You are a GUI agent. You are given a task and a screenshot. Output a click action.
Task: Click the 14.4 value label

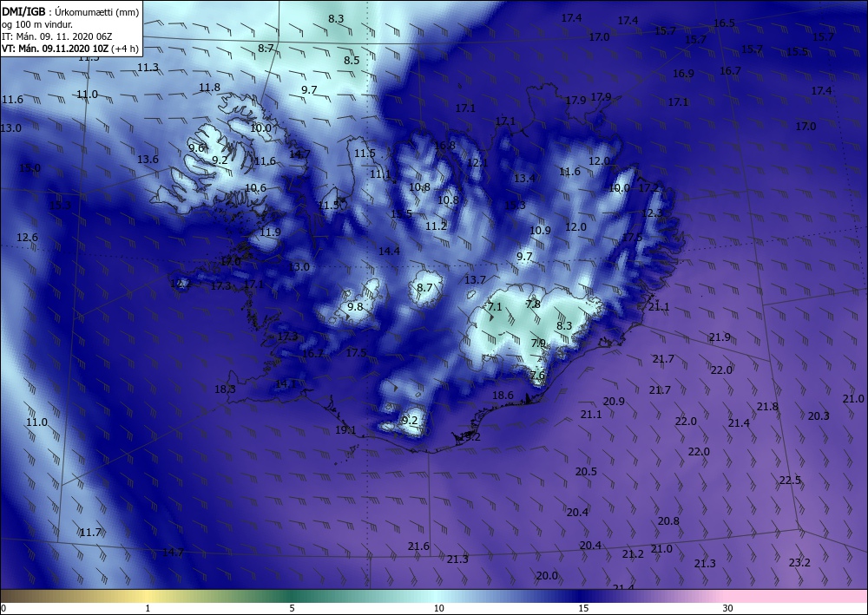pyautogui.click(x=389, y=251)
